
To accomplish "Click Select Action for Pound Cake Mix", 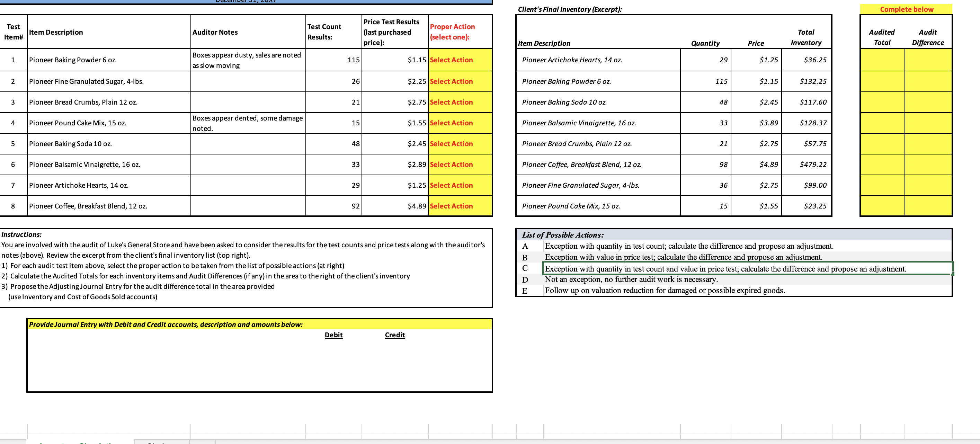I will 460,123.
